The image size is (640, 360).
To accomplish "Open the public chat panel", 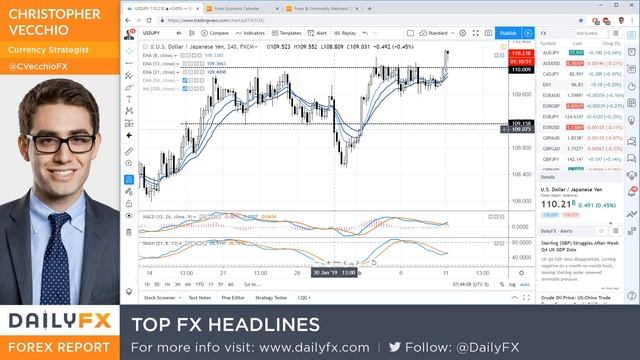I will click(x=631, y=141).
